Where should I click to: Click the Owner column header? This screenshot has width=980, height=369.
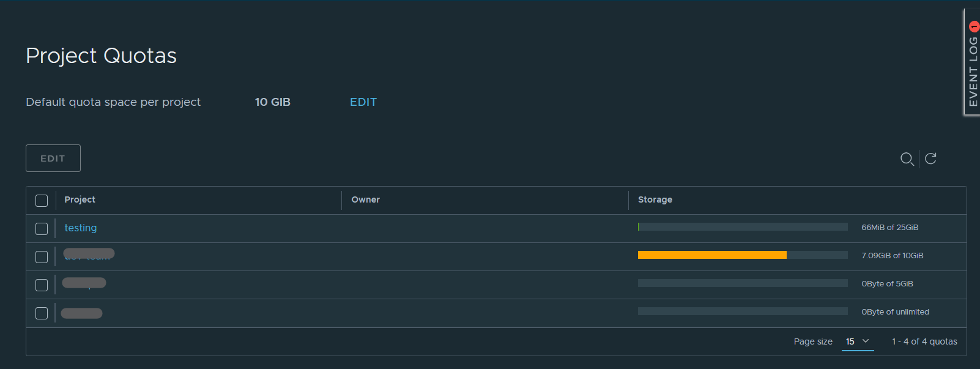click(x=365, y=199)
